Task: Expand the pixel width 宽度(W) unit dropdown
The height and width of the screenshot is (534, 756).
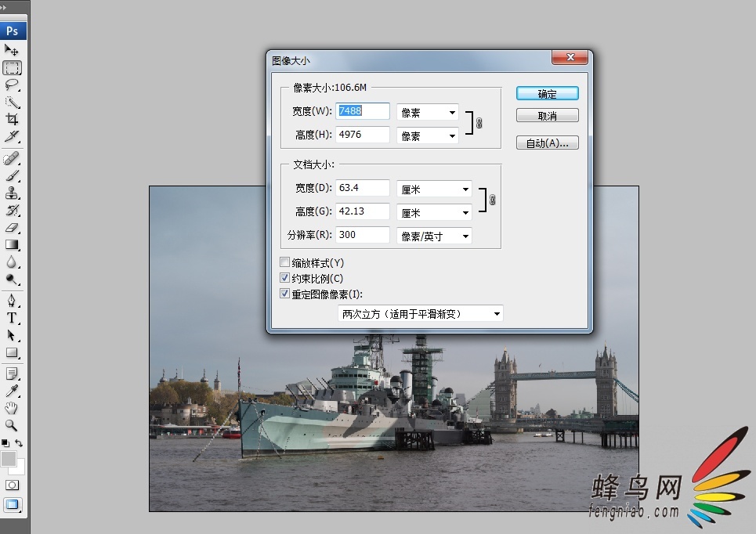Action: [x=427, y=113]
